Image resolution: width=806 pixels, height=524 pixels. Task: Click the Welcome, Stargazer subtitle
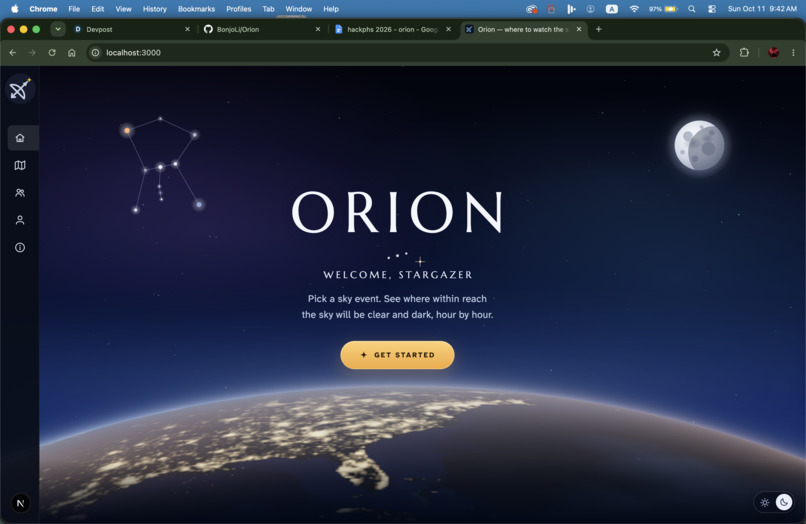pos(397,275)
